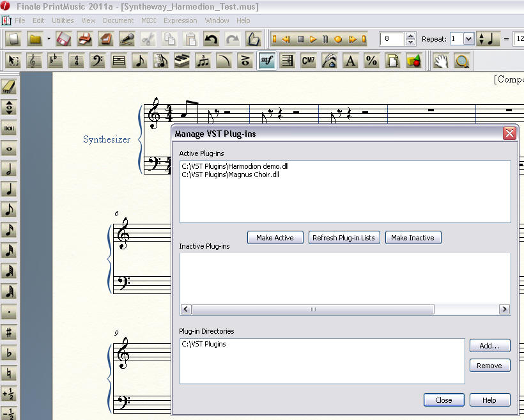Image resolution: width=524 pixels, height=420 pixels.
Task: Select the Zoom magnifier tool
Action: pyautogui.click(x=462, y=61)
